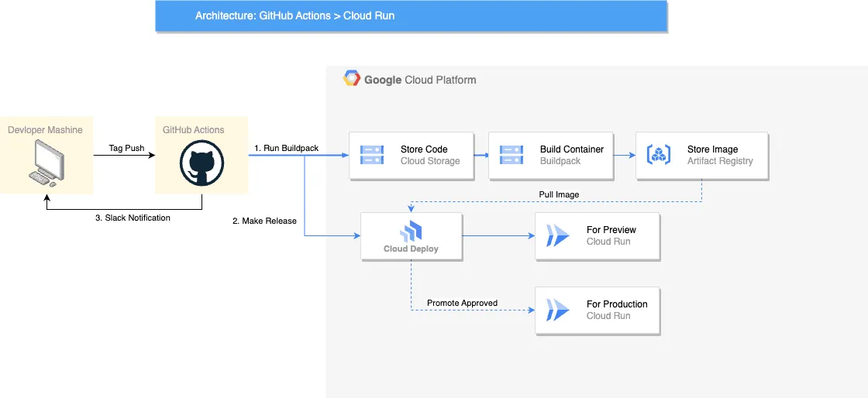
Task: Click the 'Store Image' title text
Action: point(712,149)
